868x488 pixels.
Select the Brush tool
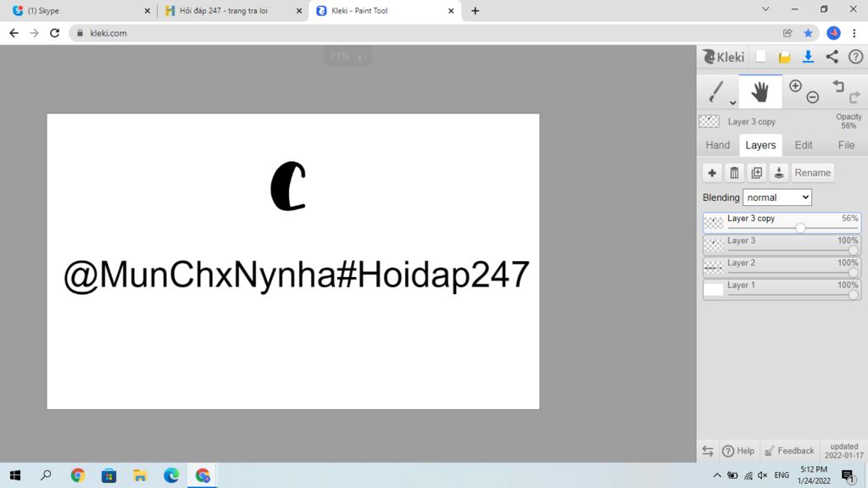pos(716,91)
